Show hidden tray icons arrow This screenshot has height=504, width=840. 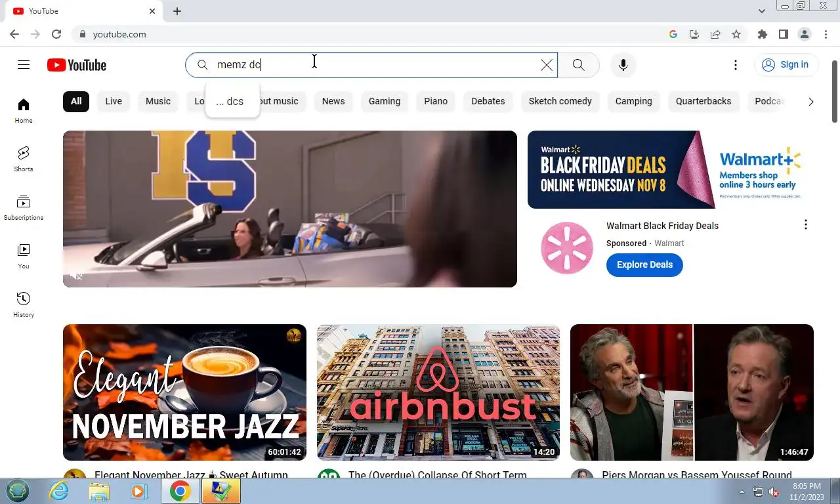click(x=742, y=492)
